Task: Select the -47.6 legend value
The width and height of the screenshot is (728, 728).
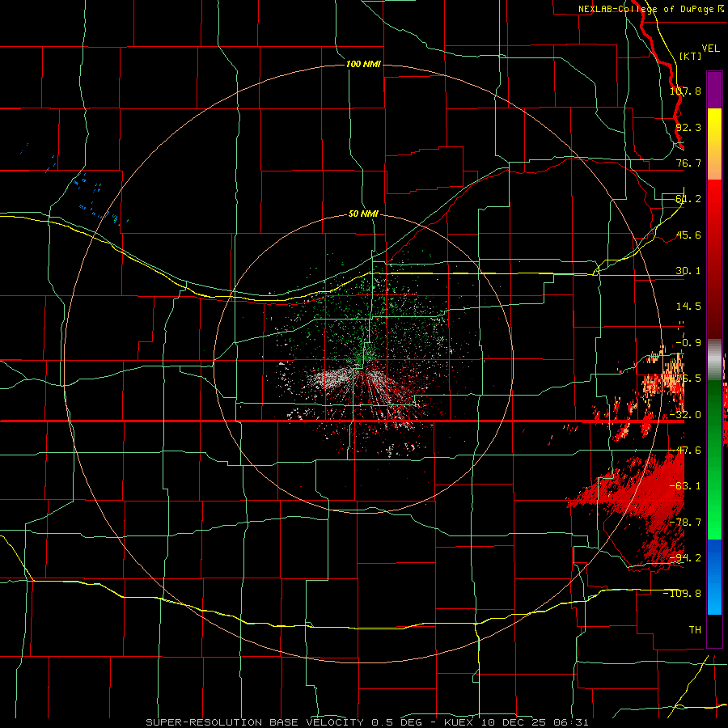Action: tap(685, 451)
